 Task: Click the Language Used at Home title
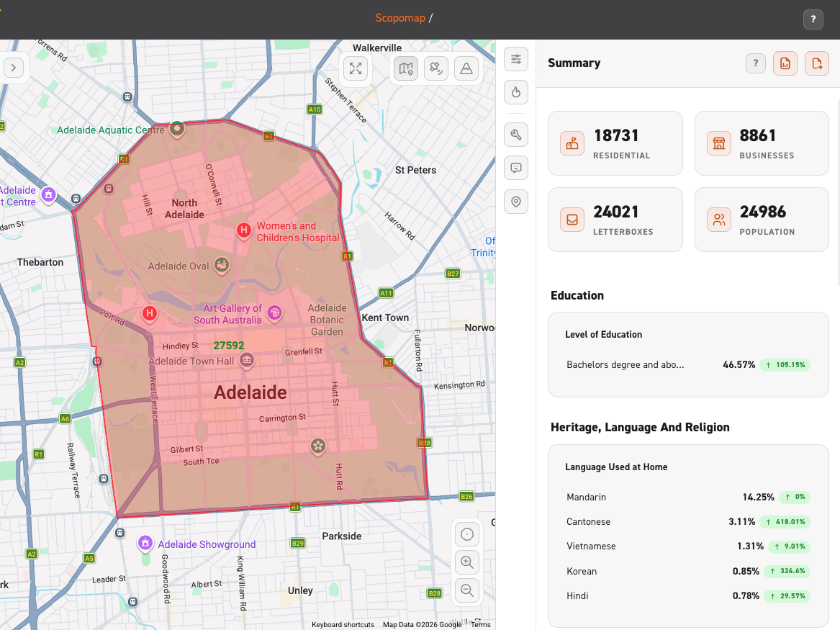click(616, 467)
